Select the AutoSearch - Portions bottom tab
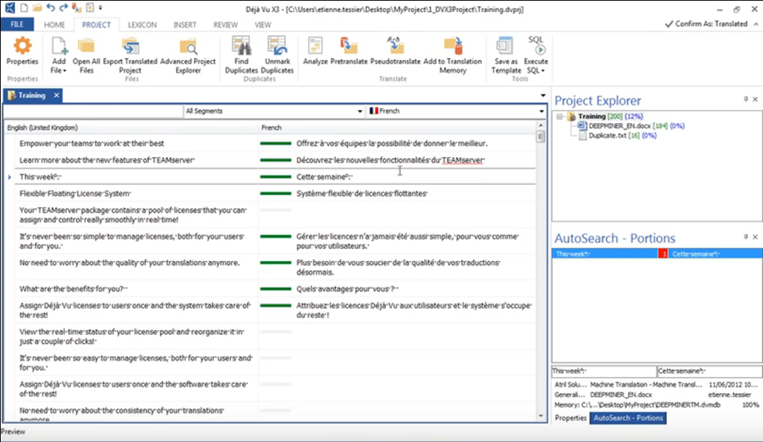 (x=628, y=418)
